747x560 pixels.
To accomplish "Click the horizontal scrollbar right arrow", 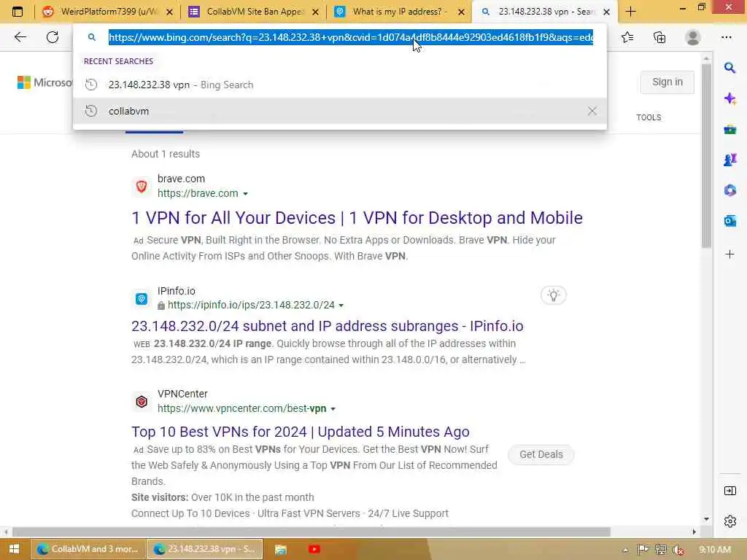I will tap(694, 532).
